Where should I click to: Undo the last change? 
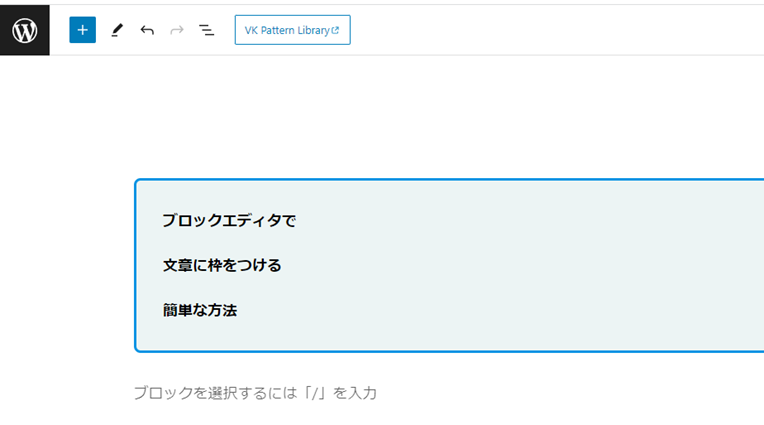coord(147,30)
